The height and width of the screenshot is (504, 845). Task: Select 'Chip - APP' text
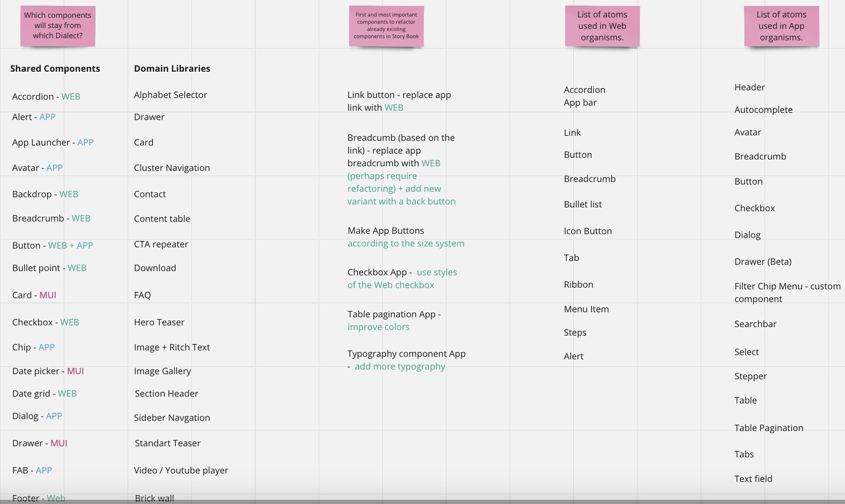tap(33, 347)
